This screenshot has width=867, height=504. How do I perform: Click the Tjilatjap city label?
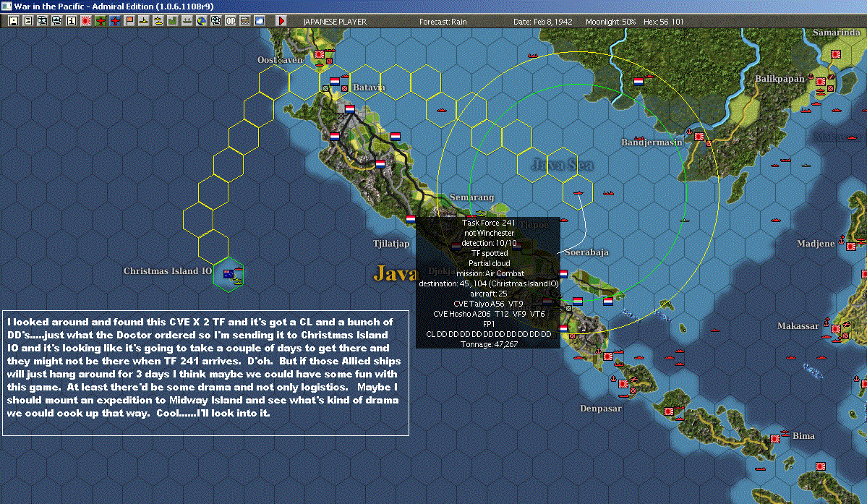coord(391,244)
